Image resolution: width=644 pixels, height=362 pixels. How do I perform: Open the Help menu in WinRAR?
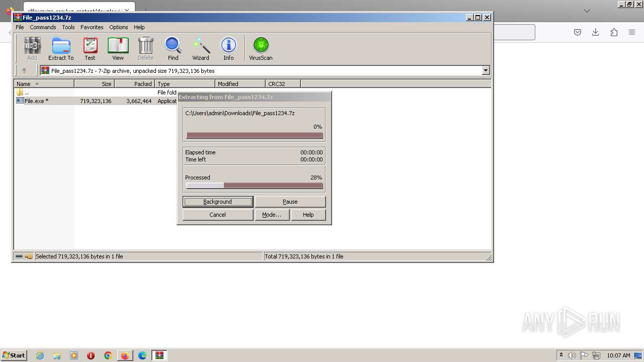139,27
